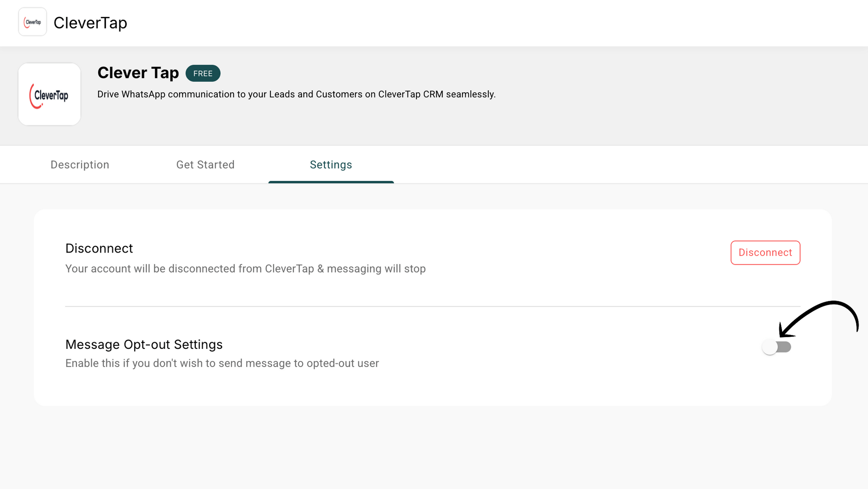Open the CleverTap integration via its header icon
Image resolution: width=868 pixels, height=489 pixels.
pos(32,22)
